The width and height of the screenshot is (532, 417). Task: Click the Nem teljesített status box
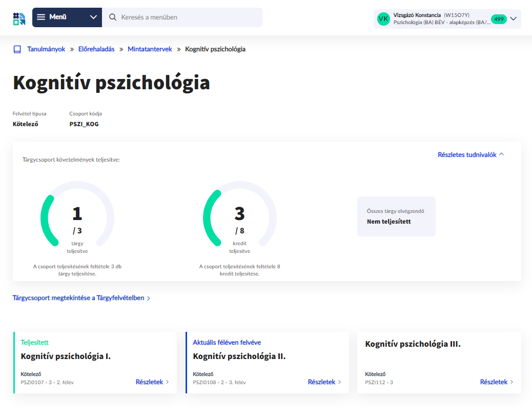click(x=396, y=216)
